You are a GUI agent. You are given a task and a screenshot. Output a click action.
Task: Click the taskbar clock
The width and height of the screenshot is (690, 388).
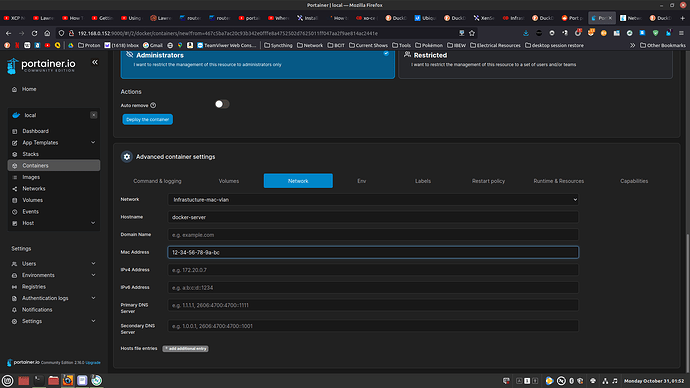click(x=654, y=381)
